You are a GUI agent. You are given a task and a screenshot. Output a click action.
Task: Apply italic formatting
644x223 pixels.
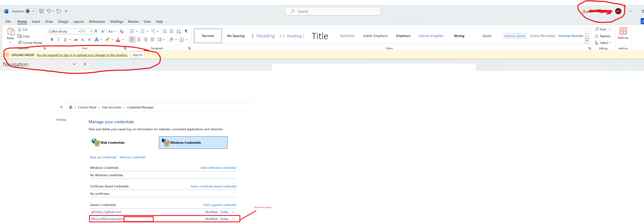click(59, 39)
